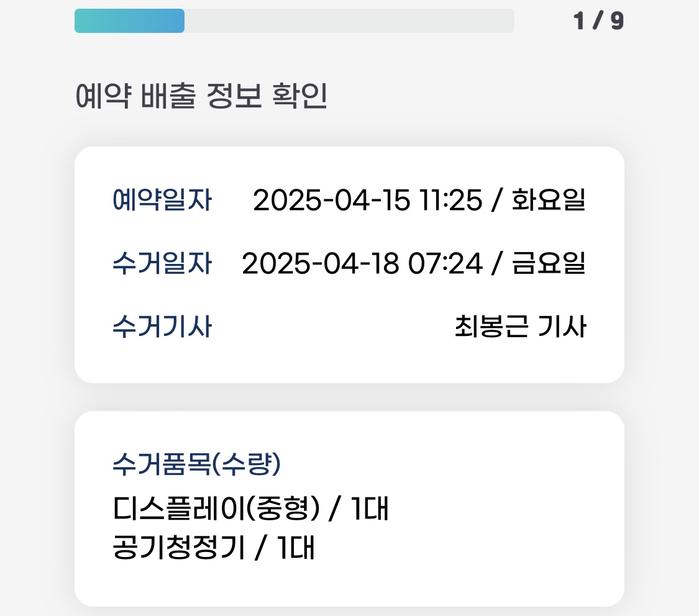This screenshot has height=616, width=699.
Task: Tap the 1대 quantity beside 디스플레이(중형)
Action: pos(370,510)
